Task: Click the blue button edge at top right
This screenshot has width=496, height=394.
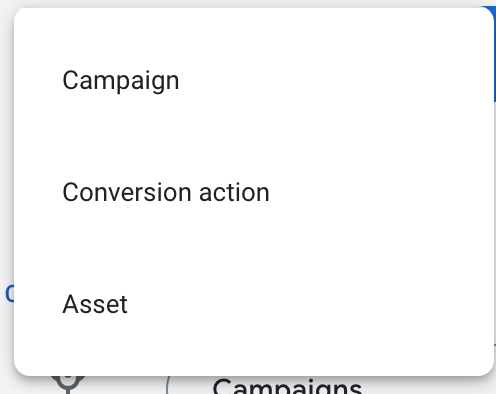Action: (x=493, y=53)
